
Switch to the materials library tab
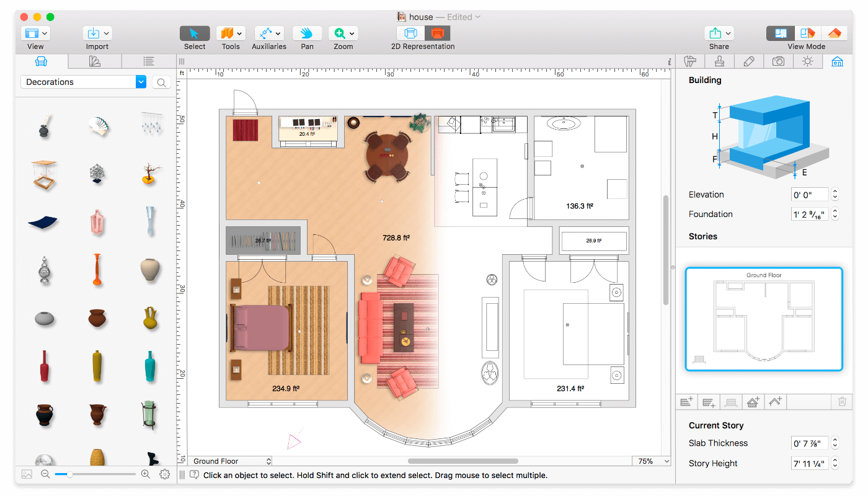[95, 61]
